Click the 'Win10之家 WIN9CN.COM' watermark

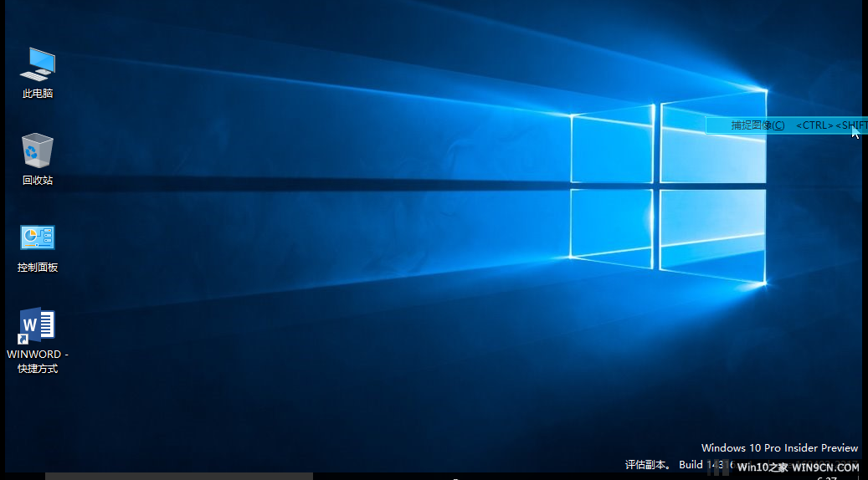[x=798, y=467]
